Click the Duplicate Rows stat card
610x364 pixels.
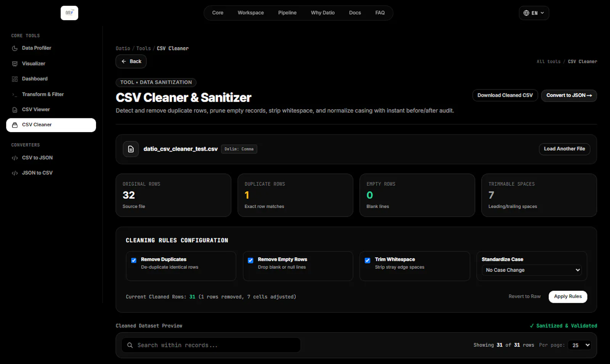(295, 195)
